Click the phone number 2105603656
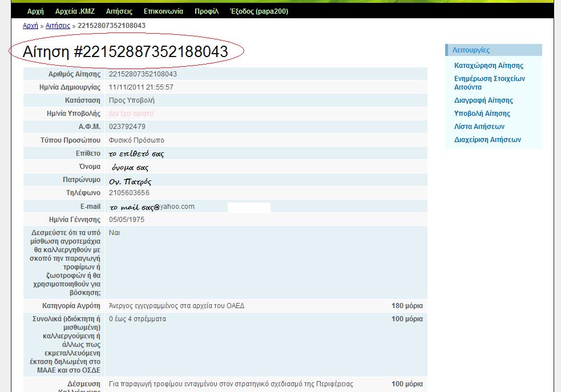The image size is (561, 392). point(129,193)
